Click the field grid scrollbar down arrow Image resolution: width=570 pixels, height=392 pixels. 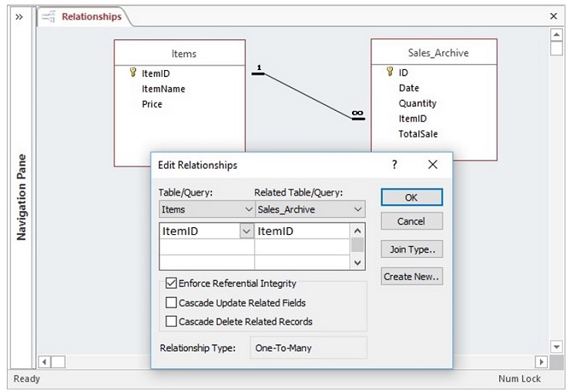coord(357,263)
